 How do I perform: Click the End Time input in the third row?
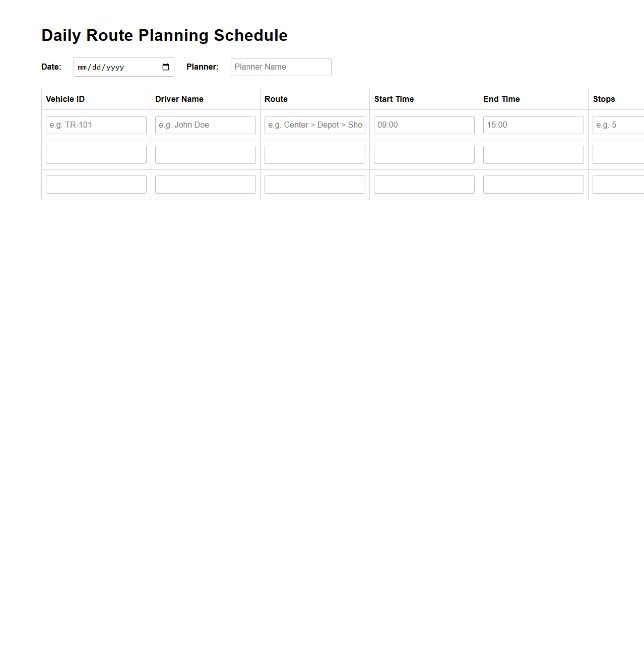click(533, 184)
